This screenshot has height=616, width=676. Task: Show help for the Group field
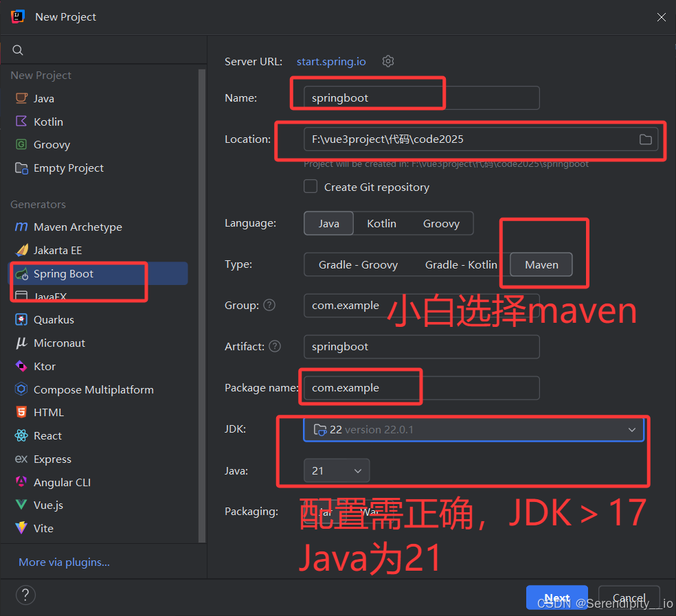[x=269, y=305]
